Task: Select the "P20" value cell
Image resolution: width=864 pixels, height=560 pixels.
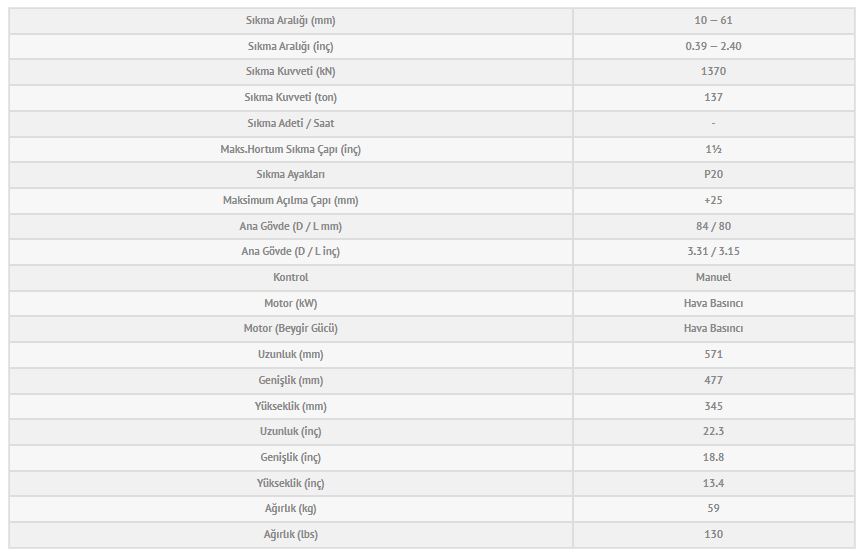Action: point(713,175)
